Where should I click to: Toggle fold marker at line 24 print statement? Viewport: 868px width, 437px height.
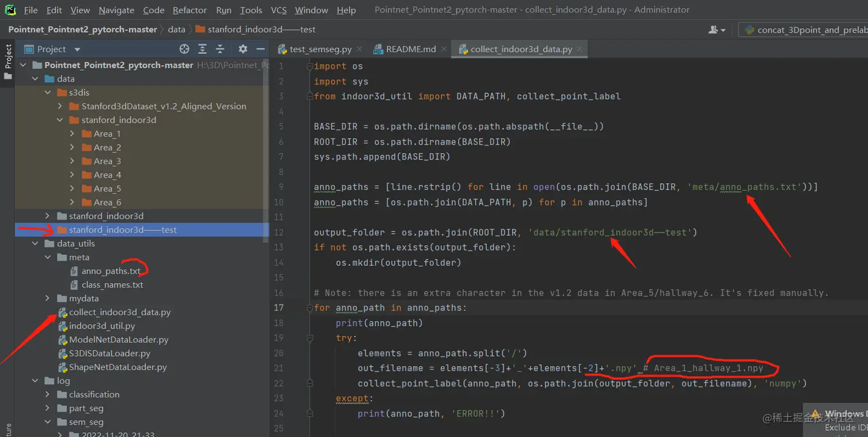309,413
